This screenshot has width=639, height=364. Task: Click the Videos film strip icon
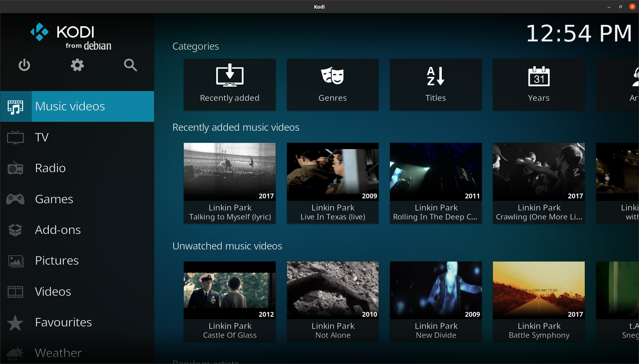tap(16, 292)
